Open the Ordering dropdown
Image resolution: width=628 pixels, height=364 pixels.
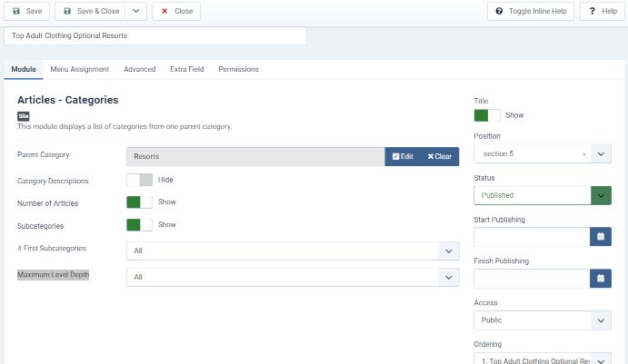click(543, 359)
